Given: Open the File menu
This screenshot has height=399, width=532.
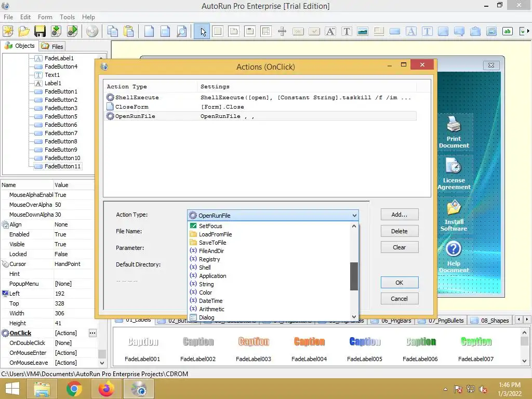Looking at the screenshot, I should (x=8, y=17).
